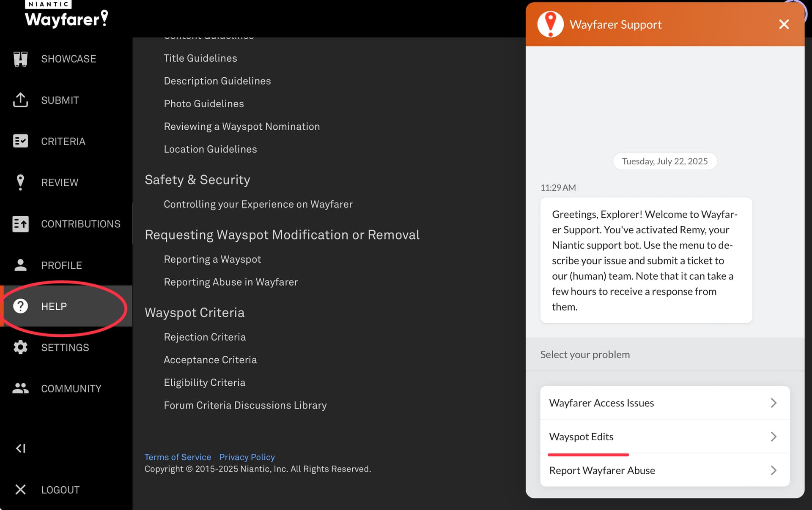The height and width of the screenshot is (510, 812).
Task: Click the 11:29 AM timestamp
Action: 558,188
